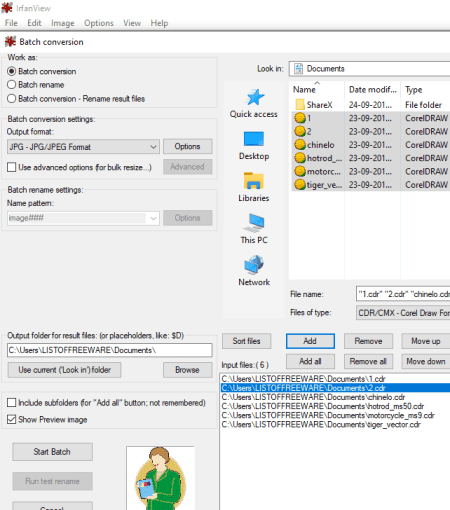Click ShareX date 24-09-201... cell

pyautogui.click(x=370, y=105)
